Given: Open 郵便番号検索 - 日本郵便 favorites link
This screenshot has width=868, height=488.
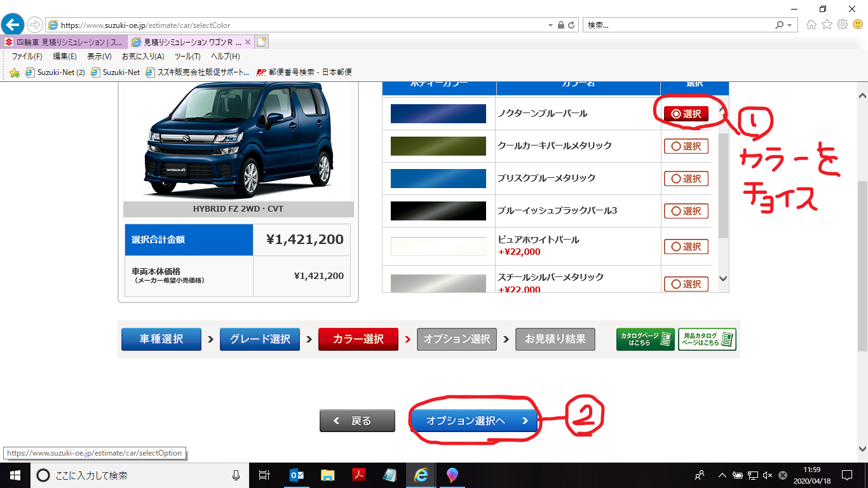Looking at the screenshot, I should (304, 72).
